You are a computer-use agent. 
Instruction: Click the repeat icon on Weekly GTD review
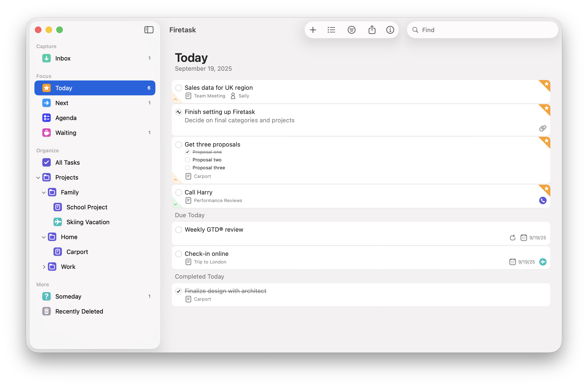tap(512, 238)
